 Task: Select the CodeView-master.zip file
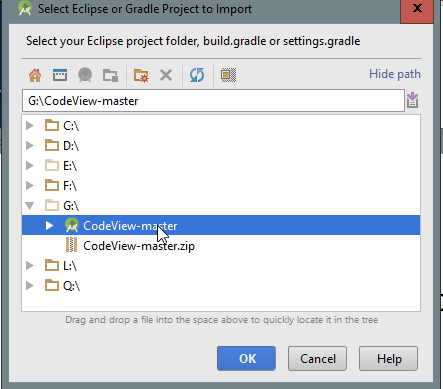[139, 246]
